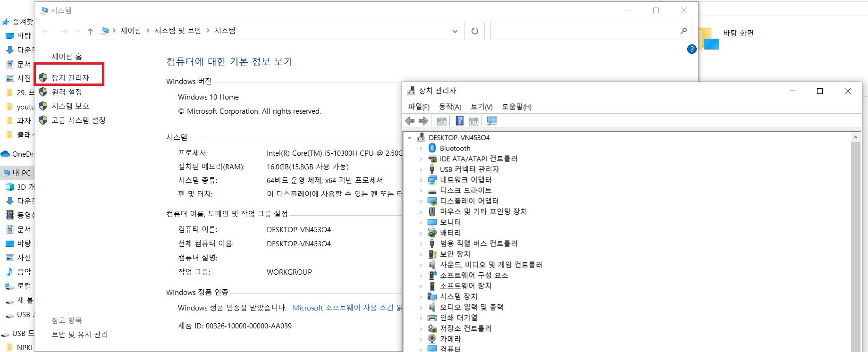Expand the 범용 직렬 버스 컨트롤러 category
The width and height of the screenshot is (868, 352).
pos(421,243)
